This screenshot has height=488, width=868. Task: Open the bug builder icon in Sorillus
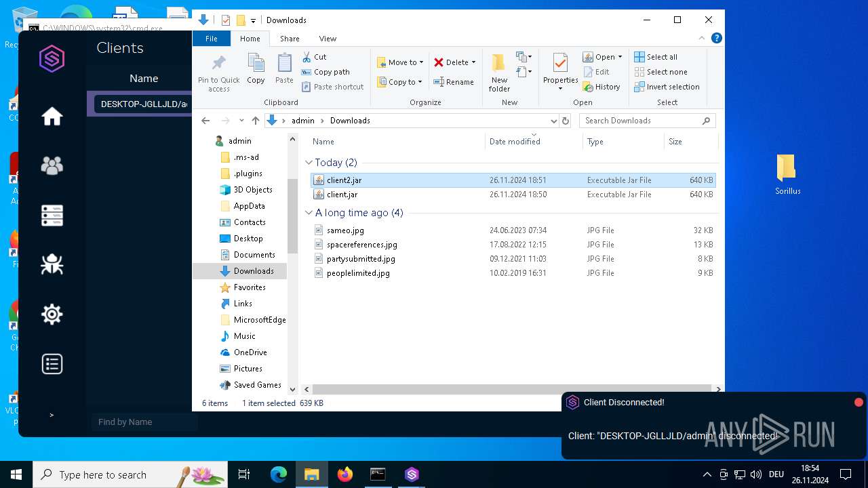click(52, 264)
